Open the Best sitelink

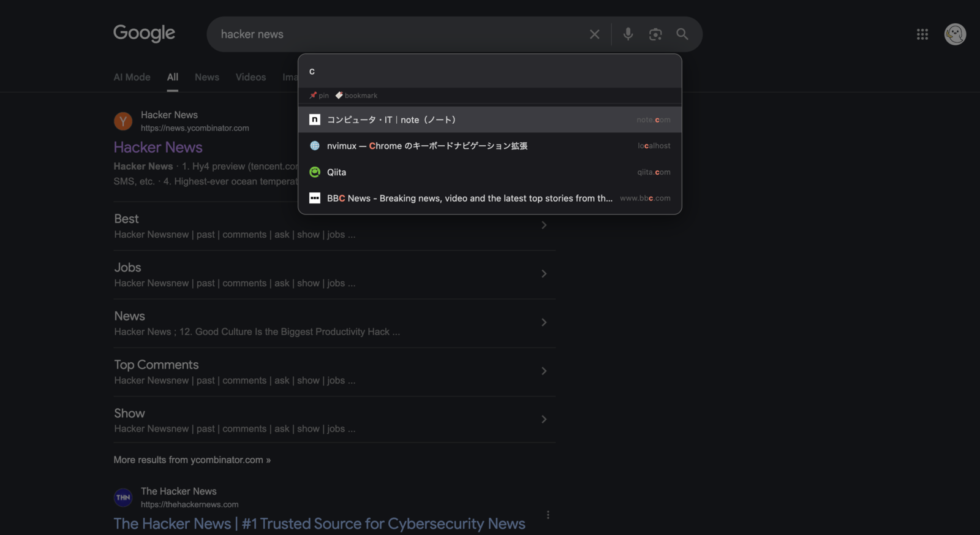[x=126, y=219]
